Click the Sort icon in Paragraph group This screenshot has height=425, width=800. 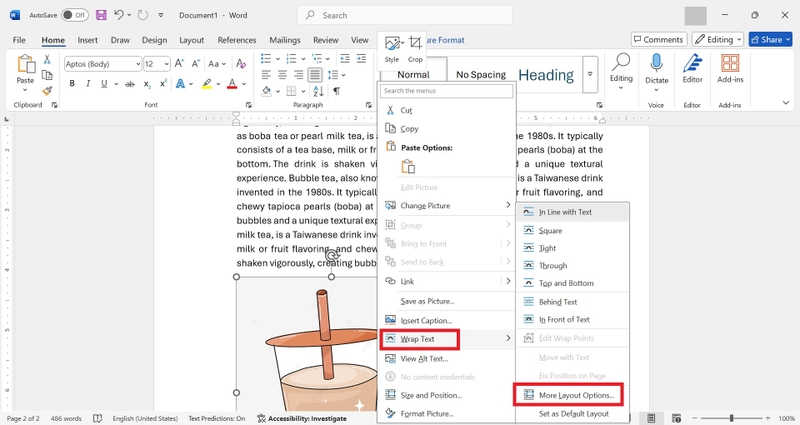[x=318, y=91]
